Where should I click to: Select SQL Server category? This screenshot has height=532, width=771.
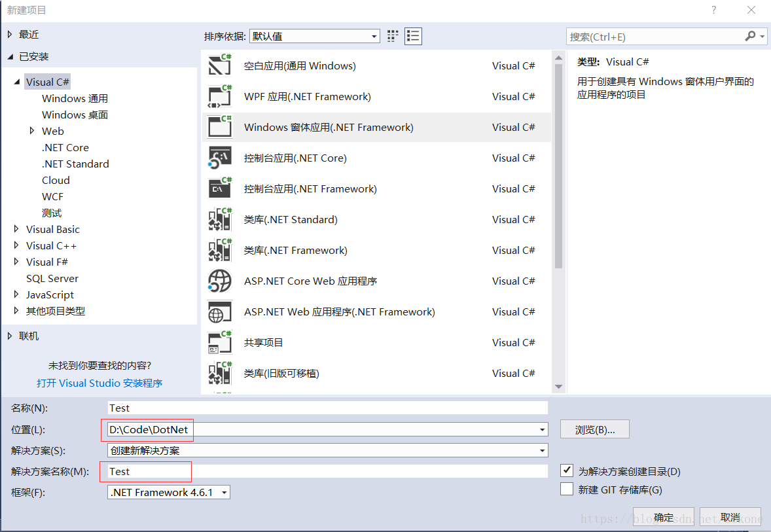click(x=52, y=278)
